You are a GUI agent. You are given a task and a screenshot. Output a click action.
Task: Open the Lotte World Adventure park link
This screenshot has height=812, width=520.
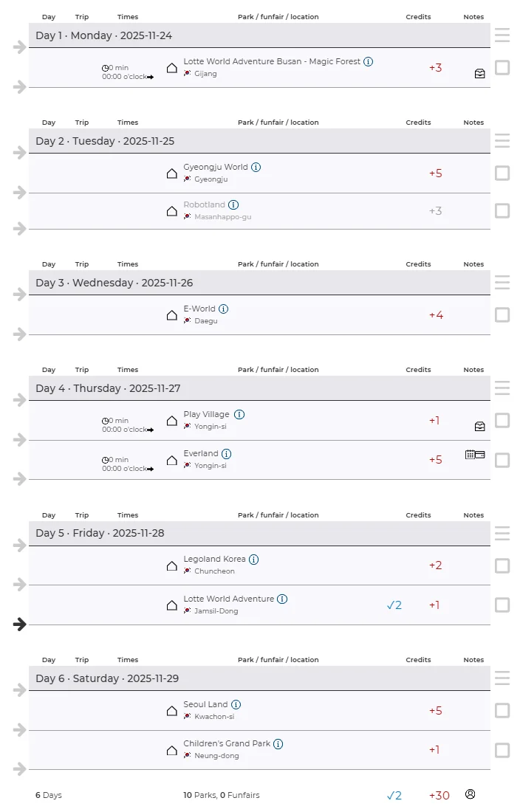point(229,599)
